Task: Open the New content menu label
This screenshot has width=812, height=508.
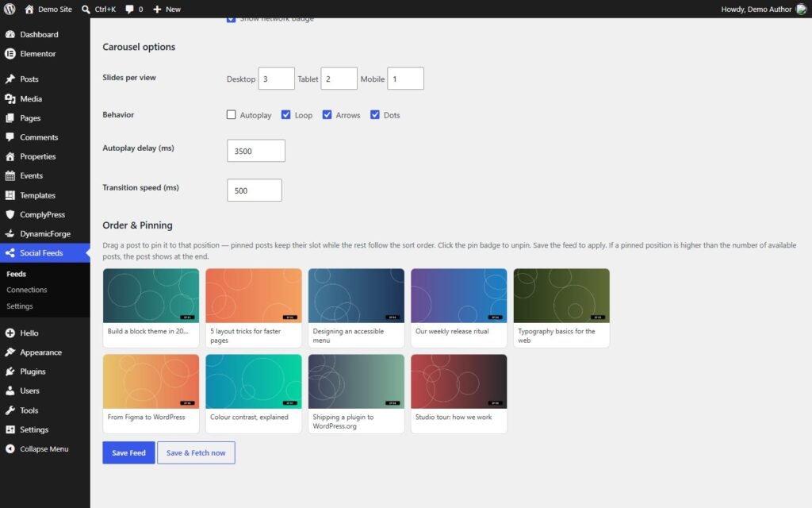Action: pos(173,10)
